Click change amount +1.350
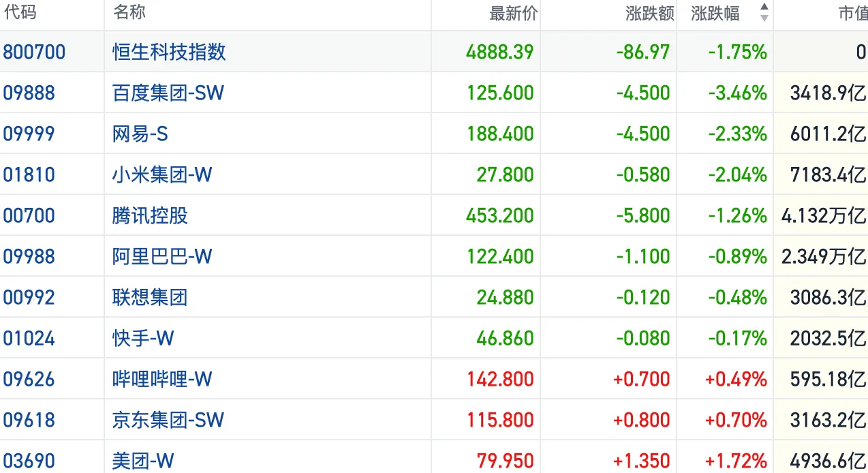 [642, 461]
